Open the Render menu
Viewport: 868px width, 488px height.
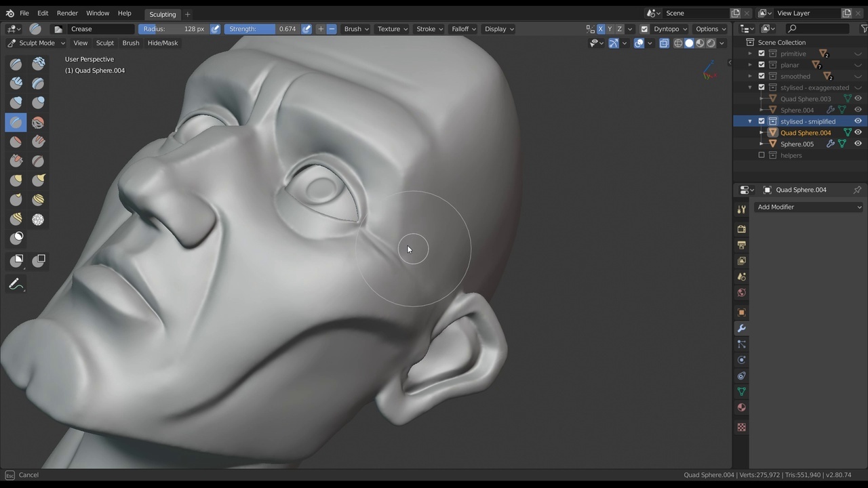(67, 13)
